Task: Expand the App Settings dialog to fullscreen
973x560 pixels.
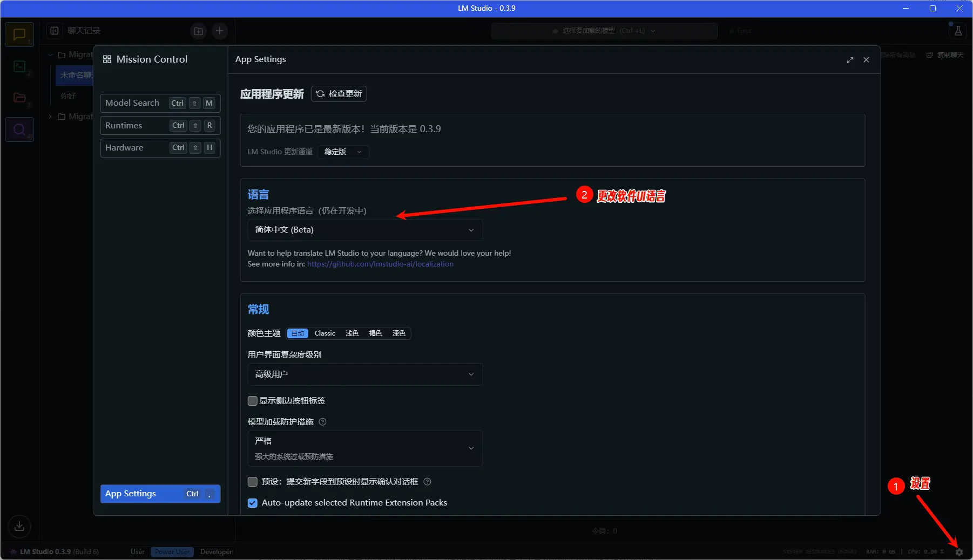Action: coord(850,60)
